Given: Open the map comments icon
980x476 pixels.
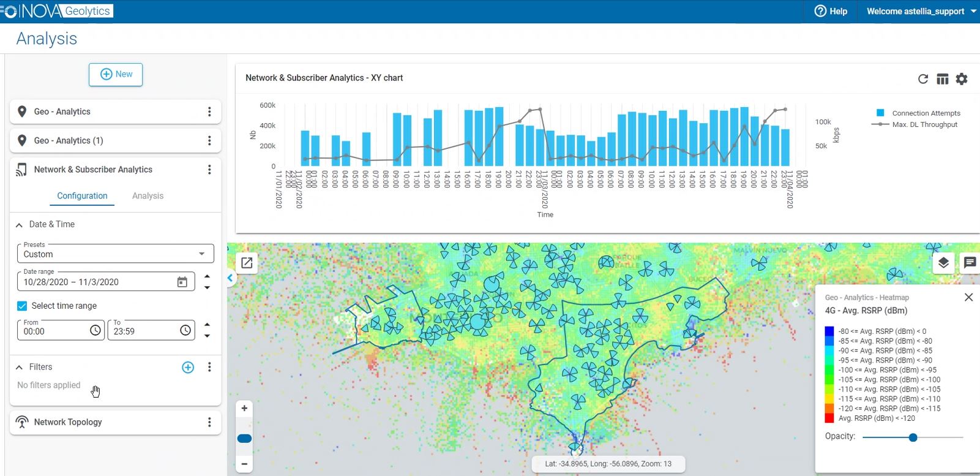Looking at the screenshot, I should pyautogui.click(x=970, y=263).
